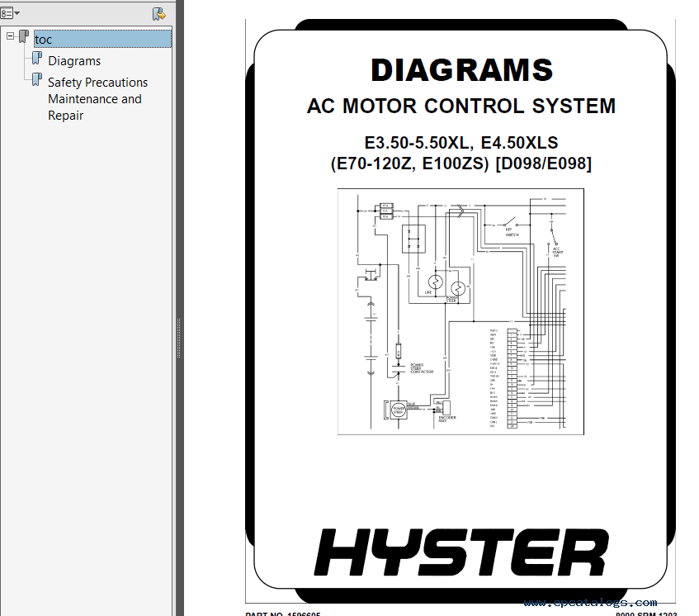Click the Safety Precautions bookmark icon
Screen dimensions: 699x616
coord(37,80)
